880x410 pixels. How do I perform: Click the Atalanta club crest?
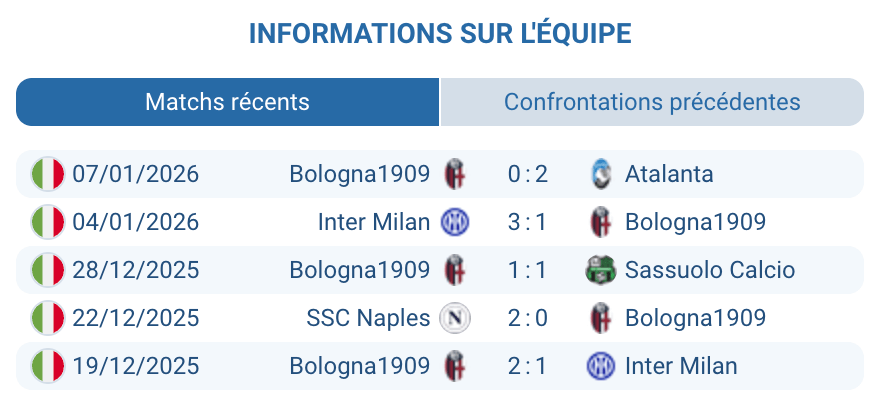pos(600,174)
